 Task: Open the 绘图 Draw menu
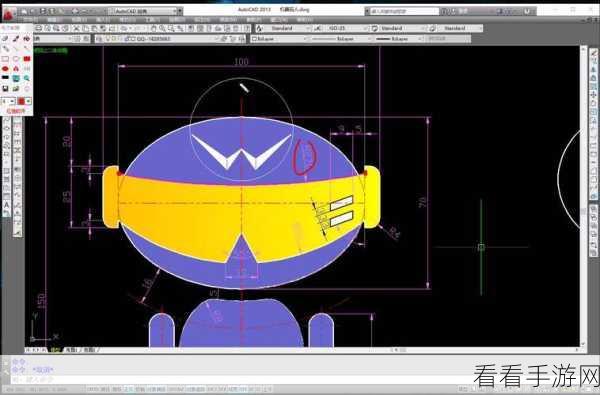(177, 20)
